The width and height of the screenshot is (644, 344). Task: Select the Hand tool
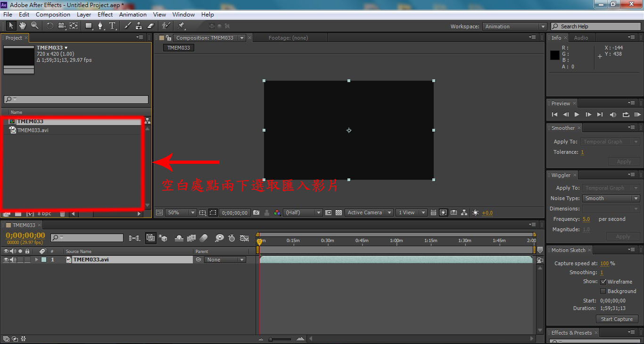pyautogui.click(x=22, y=26)
